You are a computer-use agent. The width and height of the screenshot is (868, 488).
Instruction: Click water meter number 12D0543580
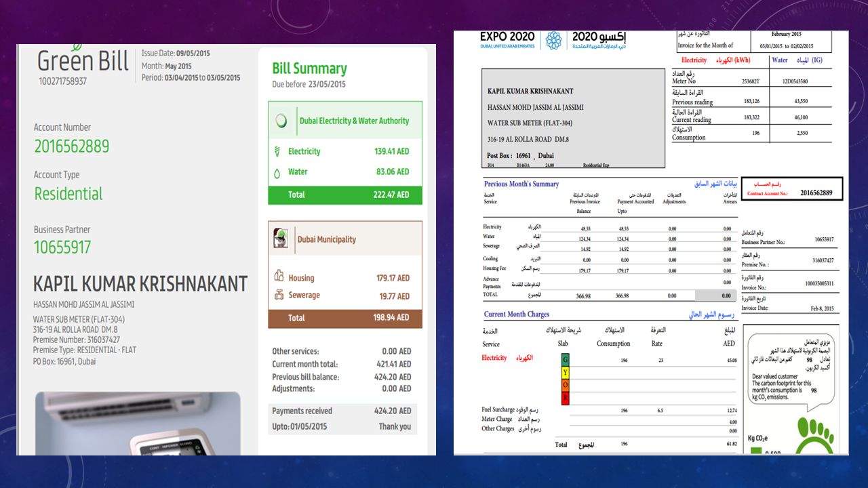[x=795, y=81]
